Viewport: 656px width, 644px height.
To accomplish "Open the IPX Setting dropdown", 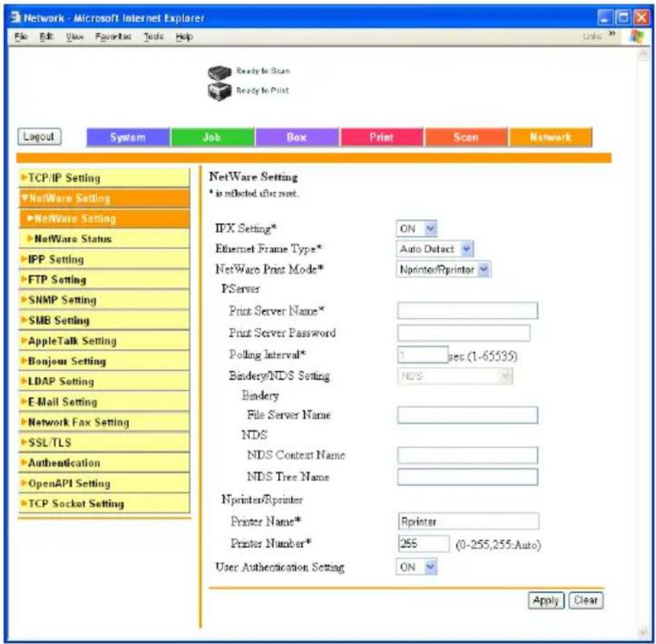I will click(416, 229).
